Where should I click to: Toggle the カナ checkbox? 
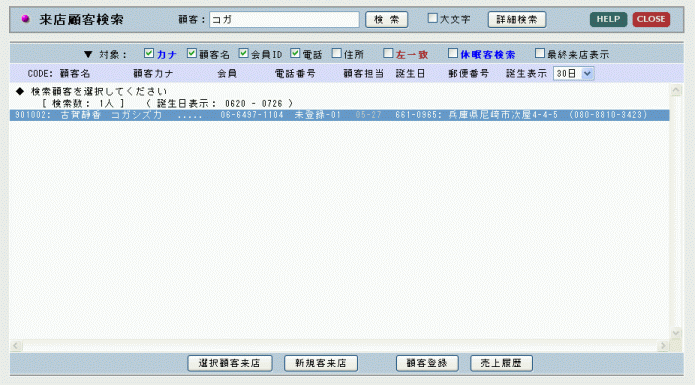[149, 54]
